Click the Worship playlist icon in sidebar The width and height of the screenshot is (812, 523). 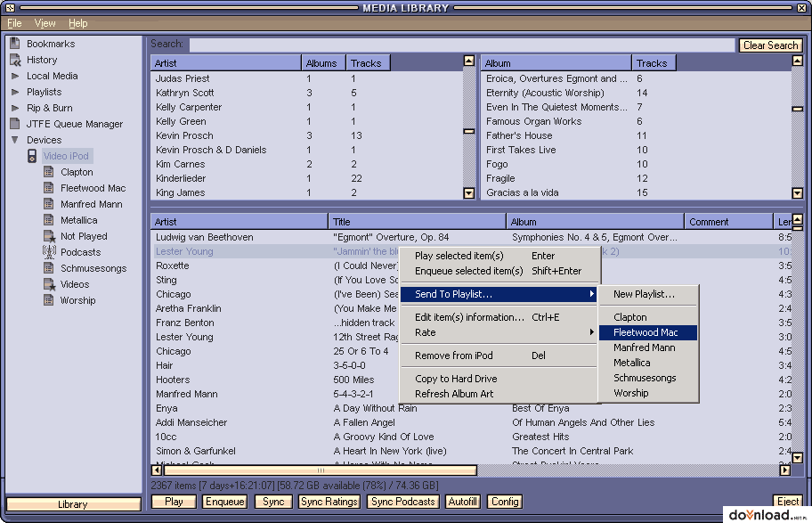[x=49, y=300]
